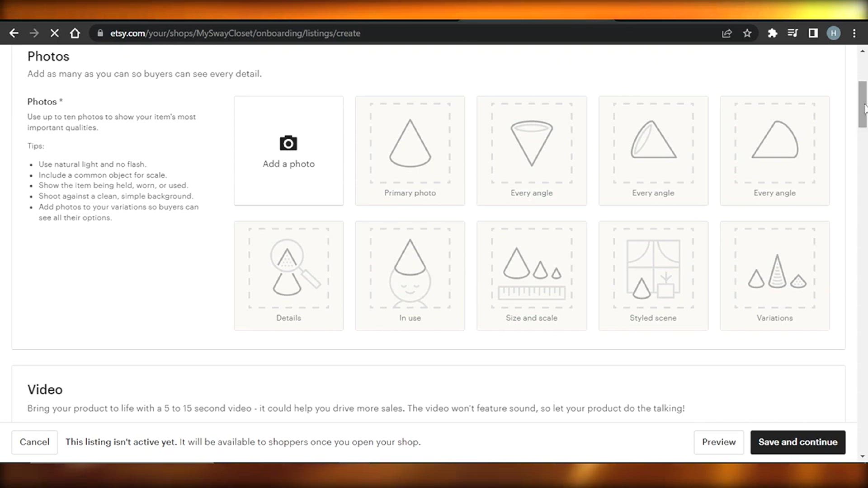The image size is (868, 488).
Task: Click the Video section heading
Action: (x=45, y=389)
